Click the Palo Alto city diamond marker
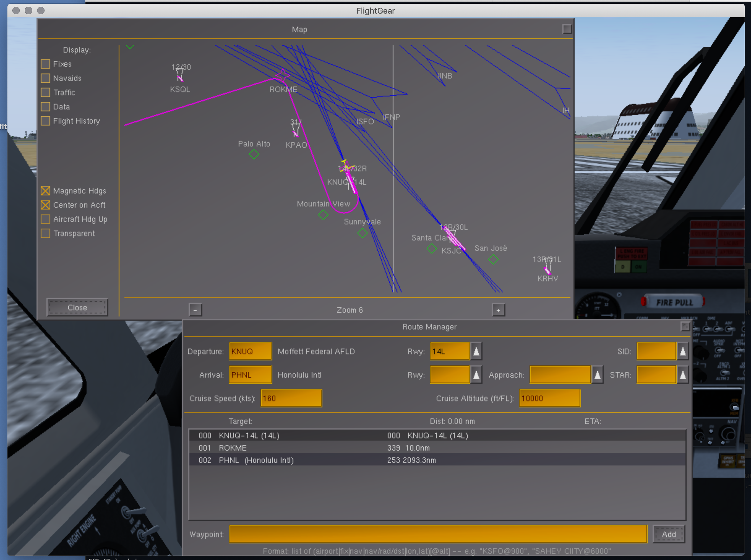This screenshot has height=560, width=751. coord(254,155)
